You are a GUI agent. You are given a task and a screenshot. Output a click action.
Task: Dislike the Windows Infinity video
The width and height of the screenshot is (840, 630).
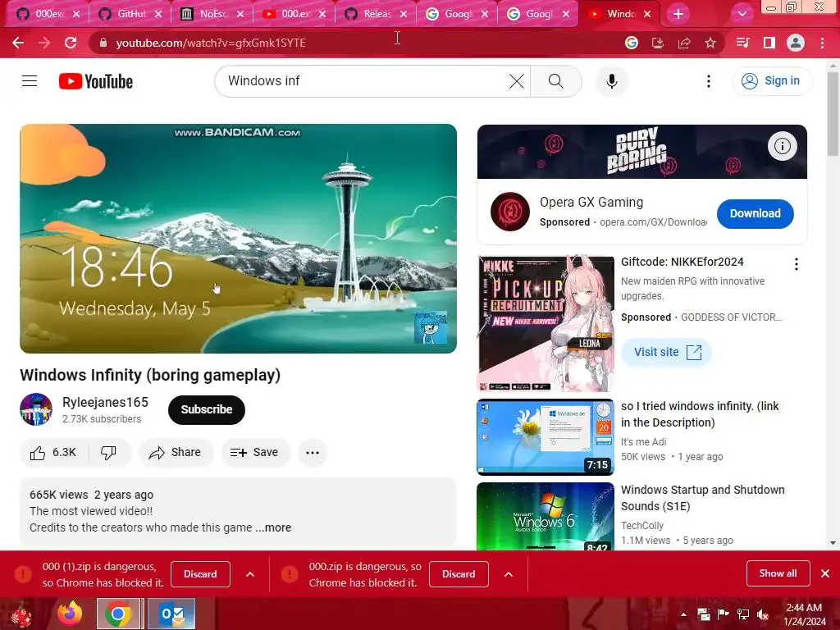[109, 453]
